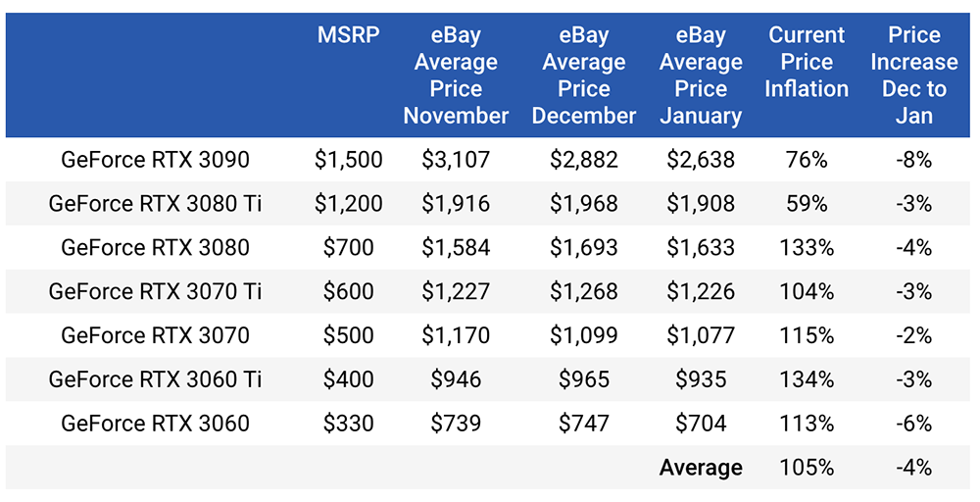Select the eBay Average Price November header
Screen dimensions: 980x502
[456, 75]
